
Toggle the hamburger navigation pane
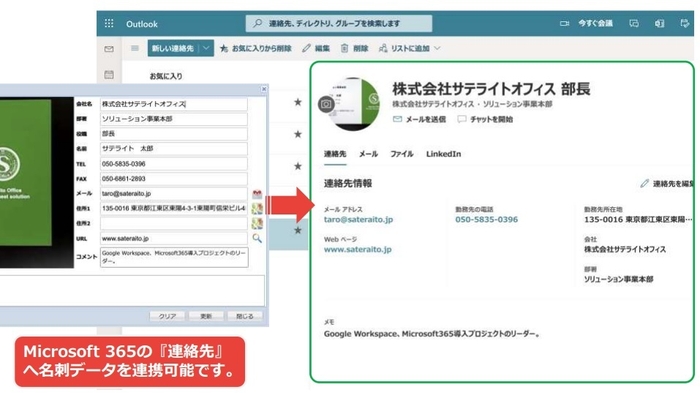click(134, 48)
